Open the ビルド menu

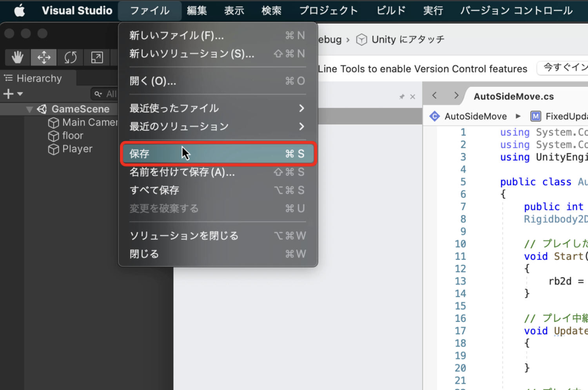[x=391, y=11]
